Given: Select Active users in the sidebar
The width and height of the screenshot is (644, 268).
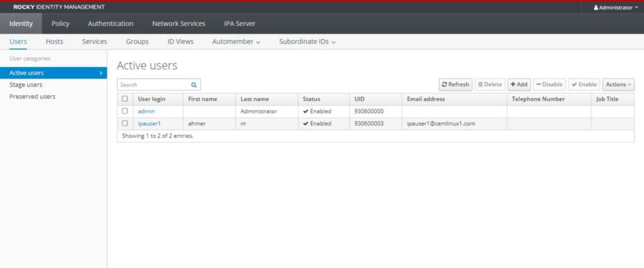Looking at the screenshot, I should click(53, 73).
